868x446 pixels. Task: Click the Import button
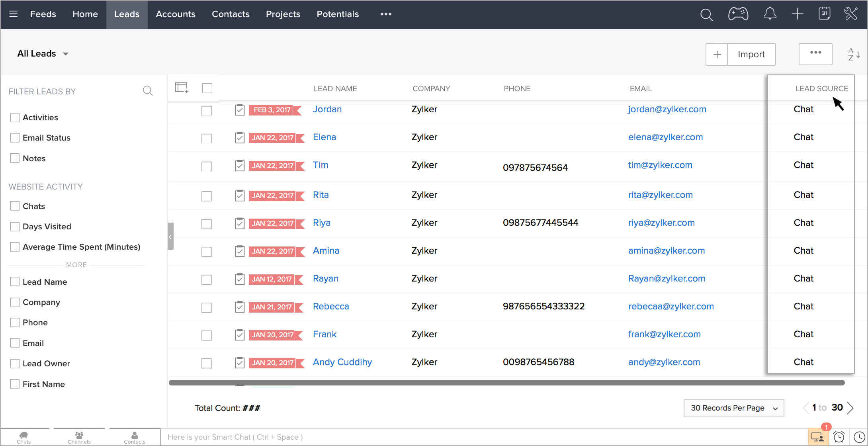click(751, 54)
